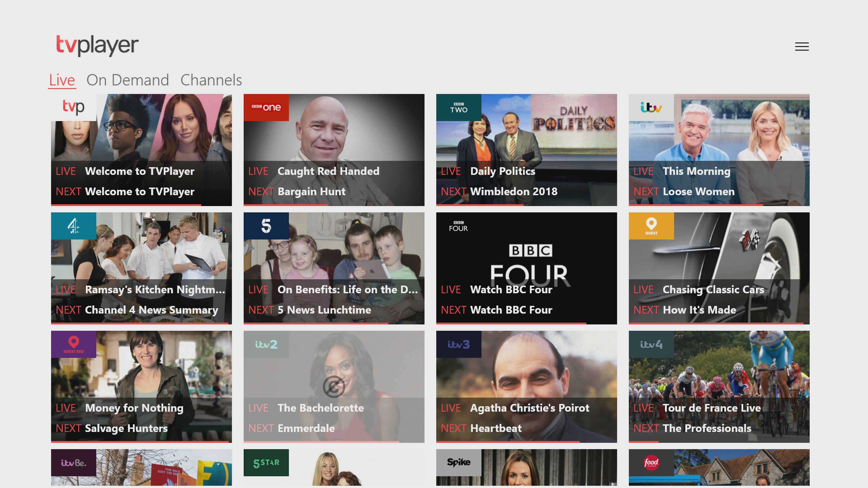Select the Live tab

pyautogui.click(x=62, y=80)
